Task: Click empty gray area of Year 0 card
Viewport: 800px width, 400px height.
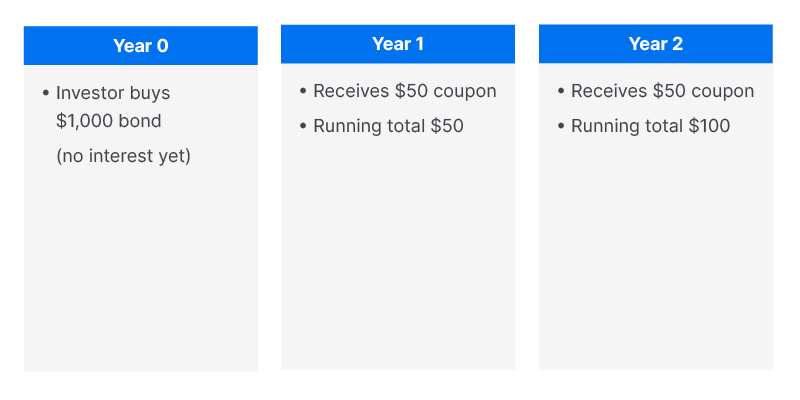Action: (140, 280)
